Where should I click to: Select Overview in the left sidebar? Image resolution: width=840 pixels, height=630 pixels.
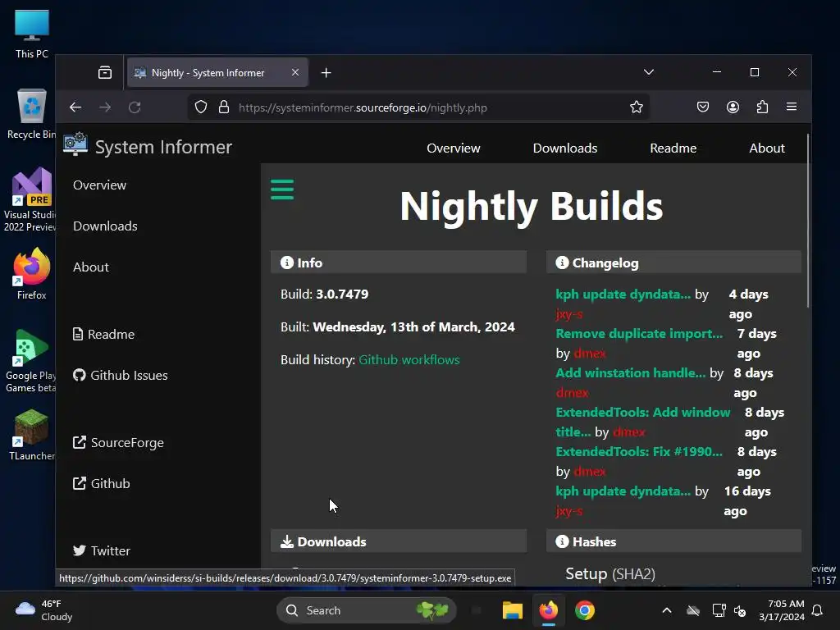click(x=99, y=185)
